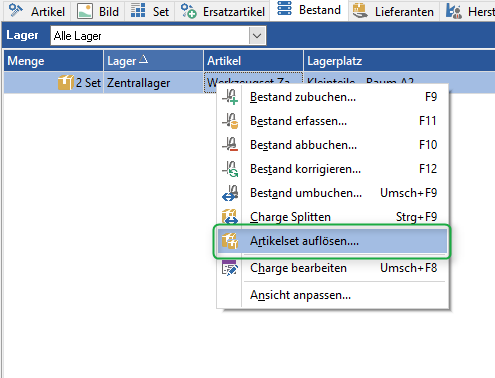Click the Lieferanten tab icon
The width and height of the screenshot is (495, 378).
pyautogui.click(x=360, y=10)
